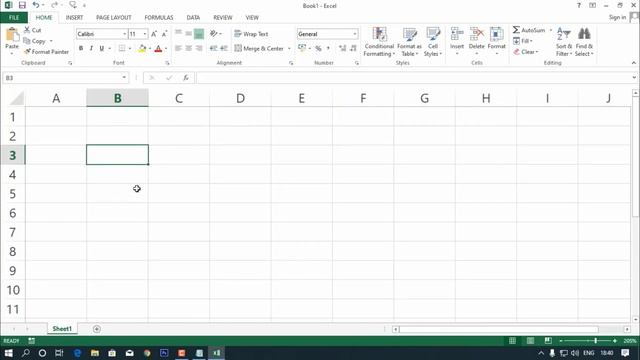Open the FILE tab
640x360 pixels.
pyautogui.click(x=14, y=18)
